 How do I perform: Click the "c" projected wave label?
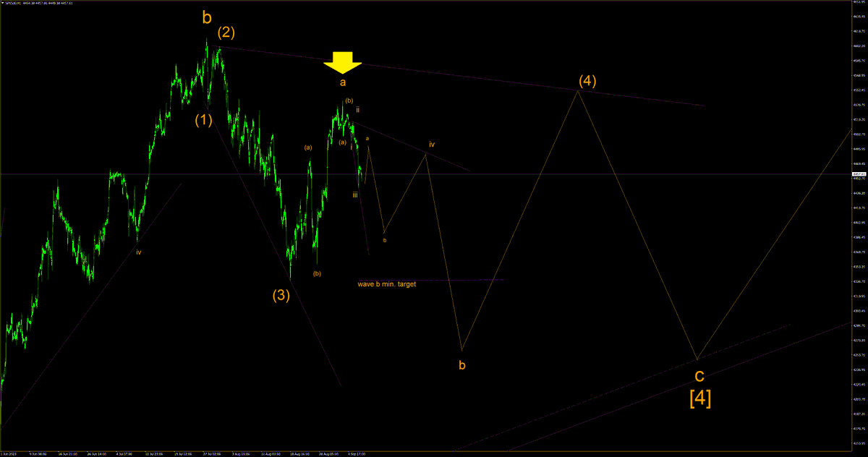(699, 375)
